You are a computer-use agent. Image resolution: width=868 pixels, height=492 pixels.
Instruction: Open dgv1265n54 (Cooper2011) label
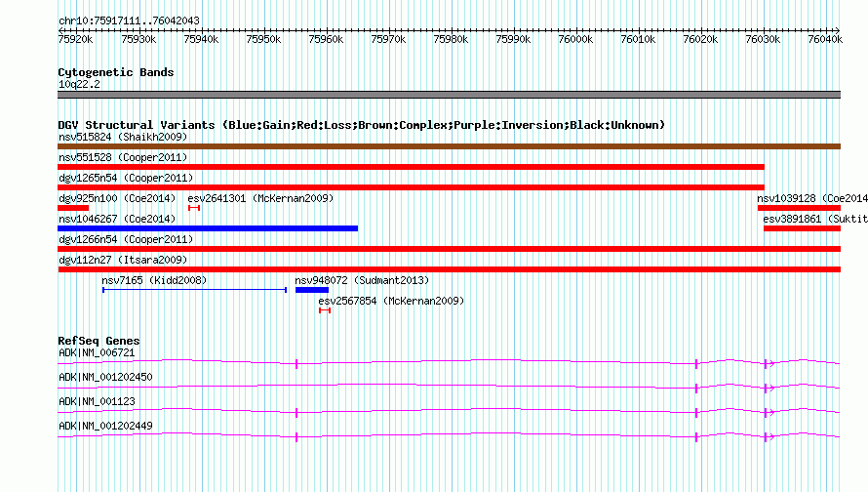pyautogui.click(x=126, y=178)
